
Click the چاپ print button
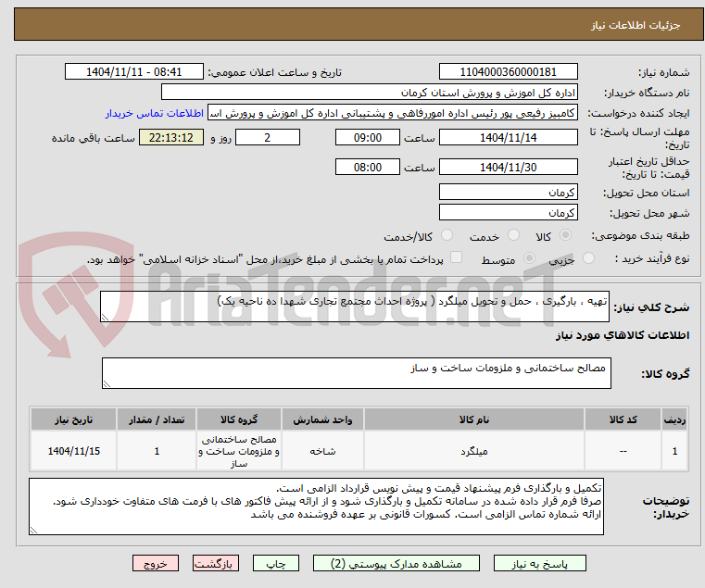(276, 563)
